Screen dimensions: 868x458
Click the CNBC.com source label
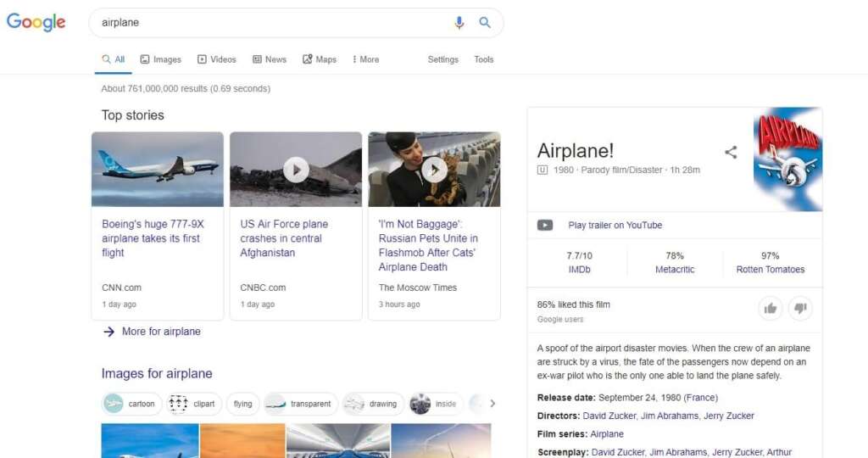click(263, 288)
